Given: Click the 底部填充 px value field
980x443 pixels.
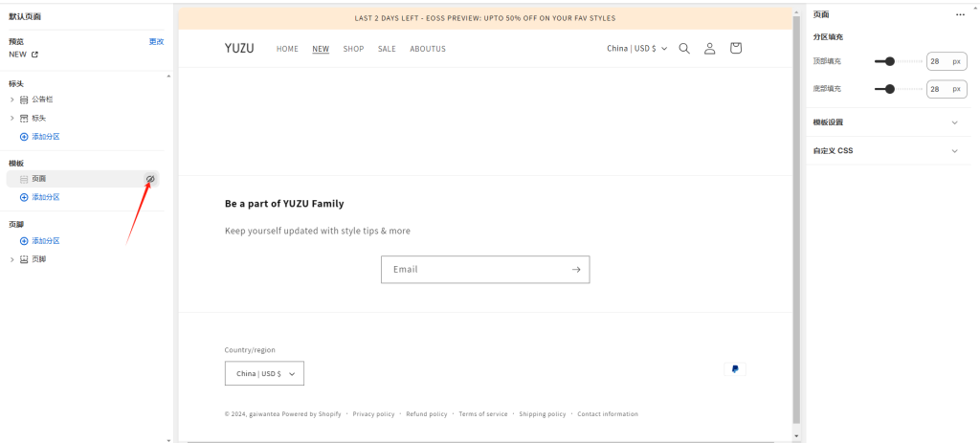Looking at the screenshot, I should 947,89.
